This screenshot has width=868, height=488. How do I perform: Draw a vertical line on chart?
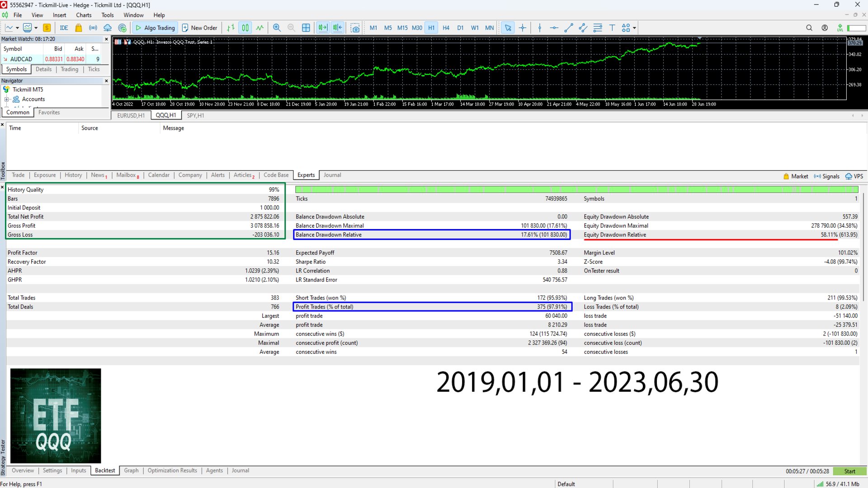tap(540, 28)
